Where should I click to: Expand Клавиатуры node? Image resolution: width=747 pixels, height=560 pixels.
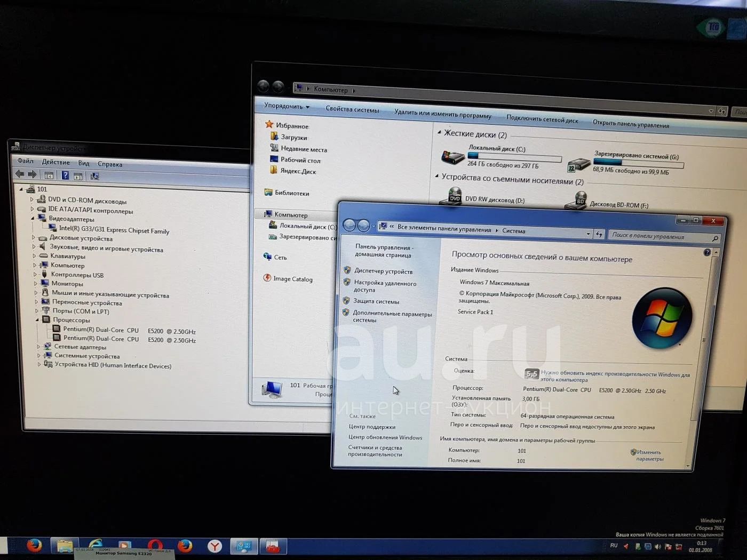click(x=34, y=255)
